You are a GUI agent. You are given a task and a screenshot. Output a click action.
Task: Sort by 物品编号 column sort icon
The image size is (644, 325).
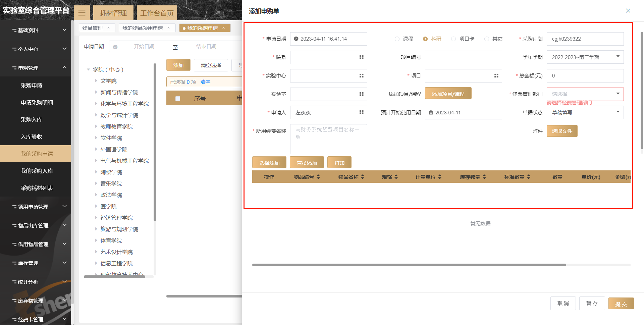[318, 177]
